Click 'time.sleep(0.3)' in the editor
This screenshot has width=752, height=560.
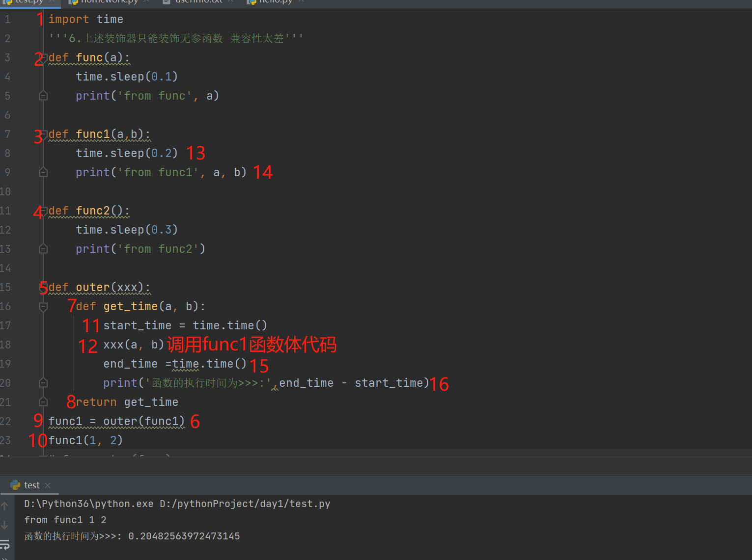click(127, 230)
